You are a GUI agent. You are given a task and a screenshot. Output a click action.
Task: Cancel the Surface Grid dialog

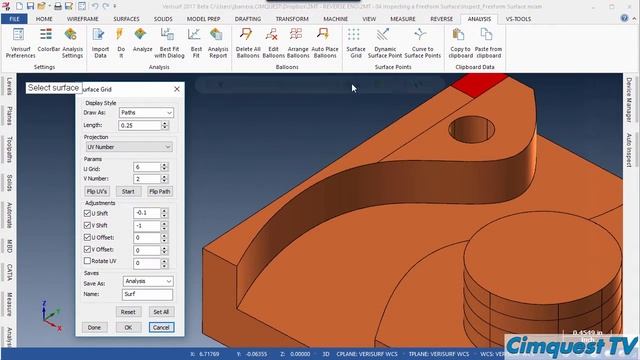click(161, 327)
